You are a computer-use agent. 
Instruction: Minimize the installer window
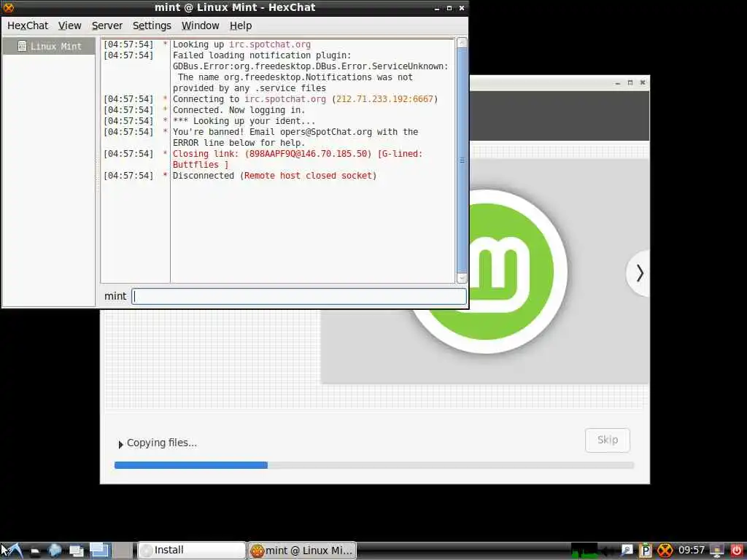617,83
